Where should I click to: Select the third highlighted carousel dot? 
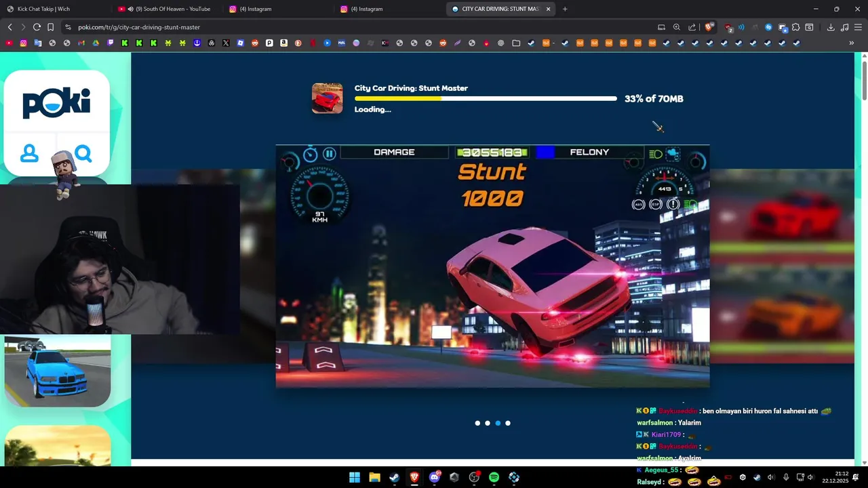point(498,423)
